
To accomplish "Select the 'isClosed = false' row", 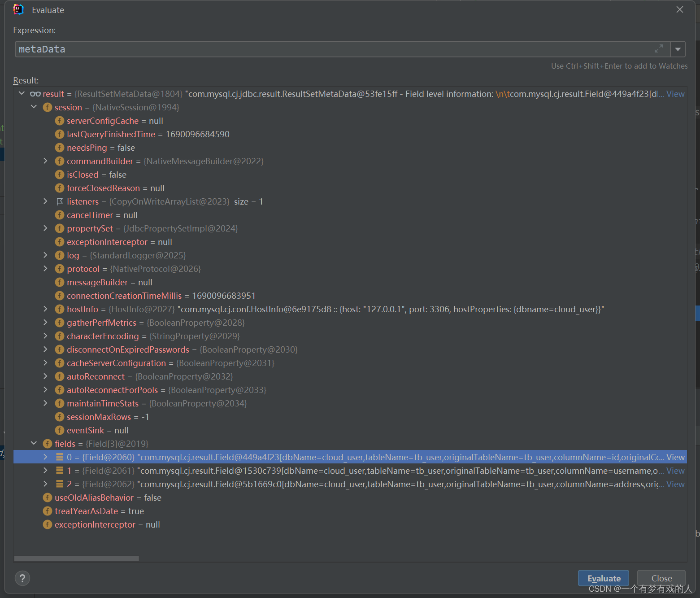I will pos(350,175).
